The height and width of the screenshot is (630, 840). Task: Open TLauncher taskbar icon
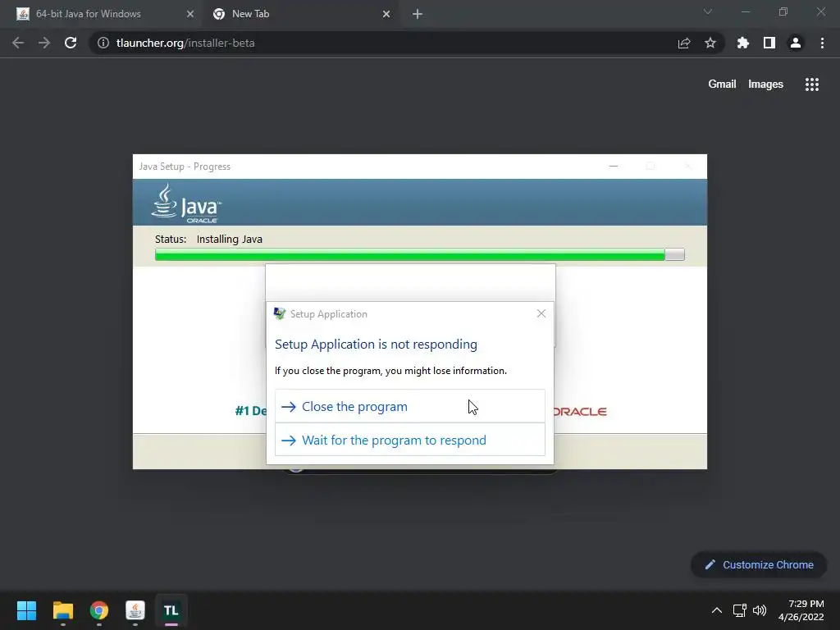pos(171,610)
